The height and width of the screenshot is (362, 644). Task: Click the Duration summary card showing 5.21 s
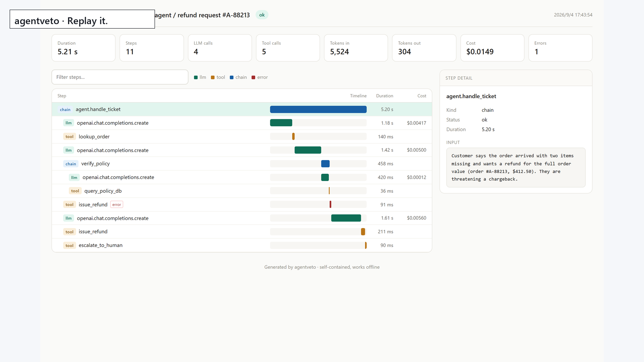(x=84, y=48)
